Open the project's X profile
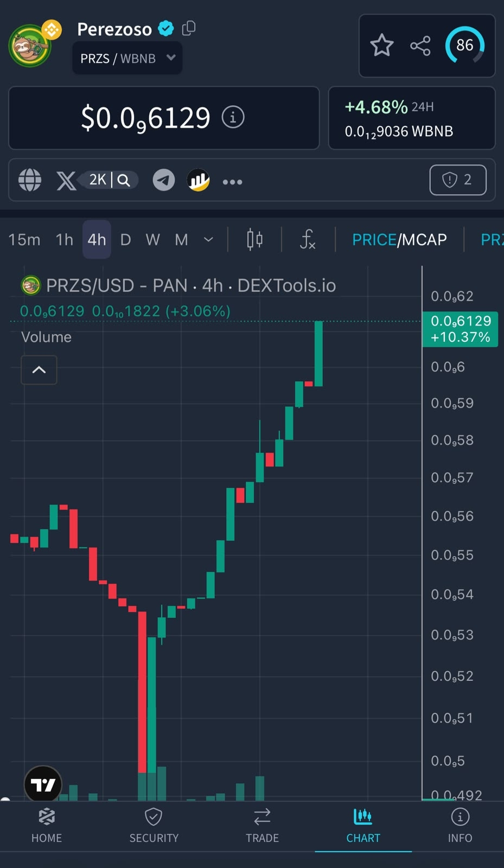 66,181
